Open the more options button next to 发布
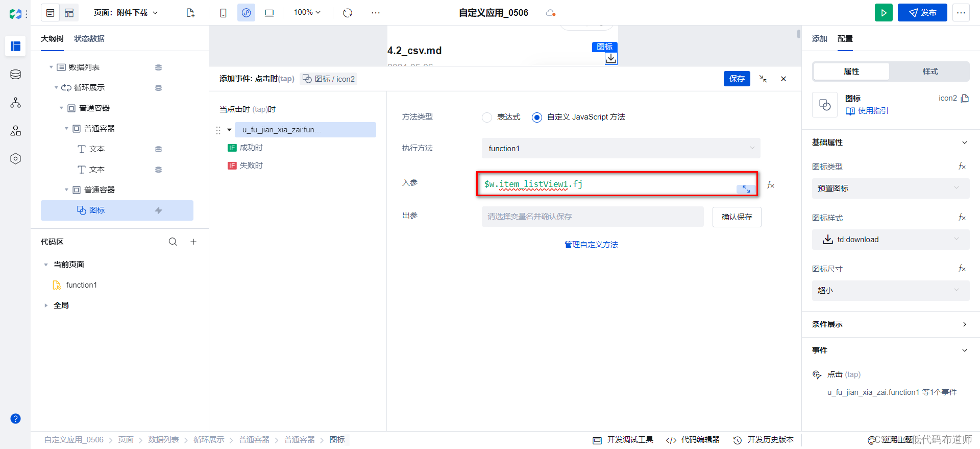This screenshot has height=449, width=980. pos(961,13)
